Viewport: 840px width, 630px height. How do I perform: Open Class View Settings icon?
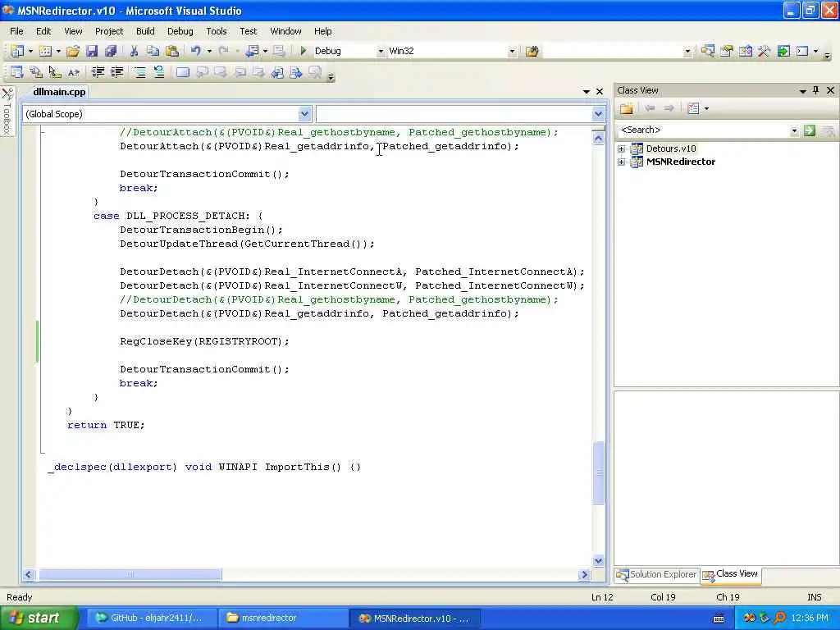click(x=693, y=109)
